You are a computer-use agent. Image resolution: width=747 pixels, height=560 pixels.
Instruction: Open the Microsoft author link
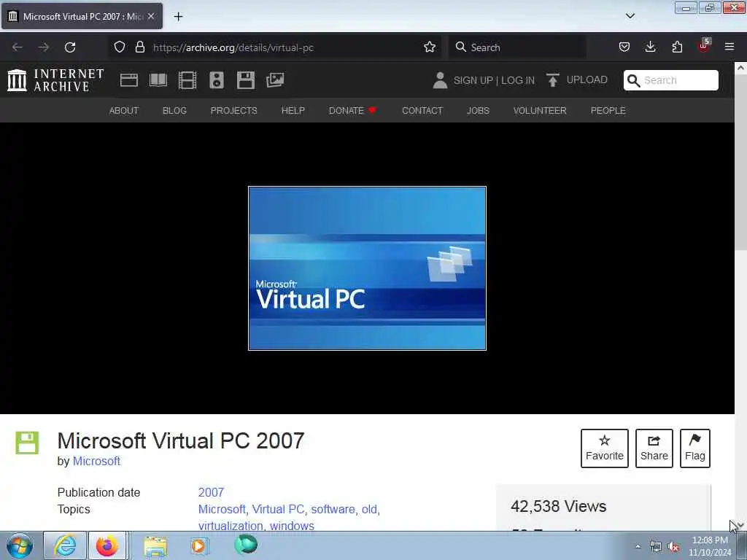click(x=96, y=461)
